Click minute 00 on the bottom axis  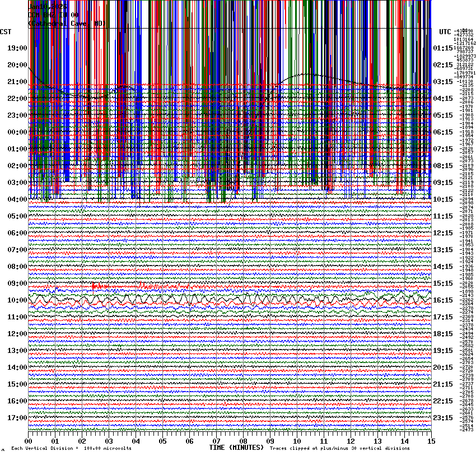[29, 441]
